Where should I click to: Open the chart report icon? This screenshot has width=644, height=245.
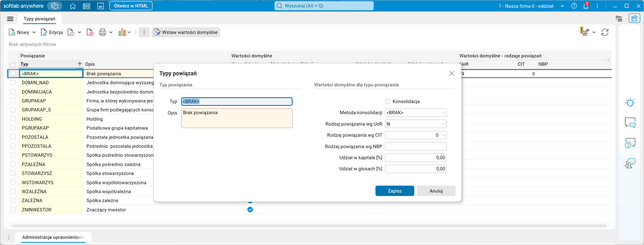122,32
